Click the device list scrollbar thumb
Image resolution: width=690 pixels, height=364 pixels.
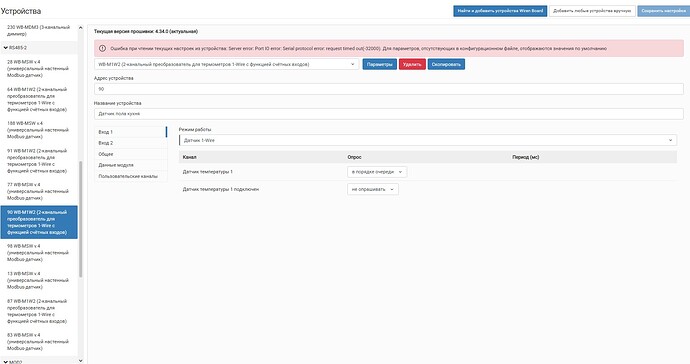pyautogui.click(x=81, y=219)
